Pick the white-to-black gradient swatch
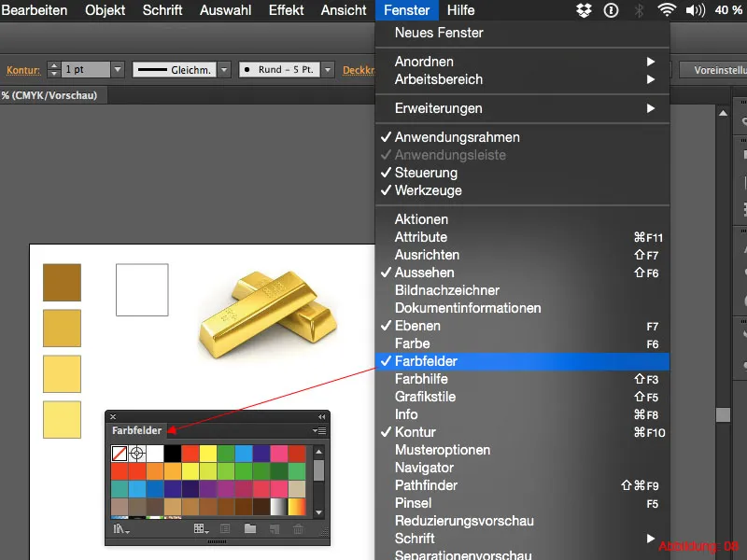Viewport: 747px width, 560px height. click(x=278, y=507)
